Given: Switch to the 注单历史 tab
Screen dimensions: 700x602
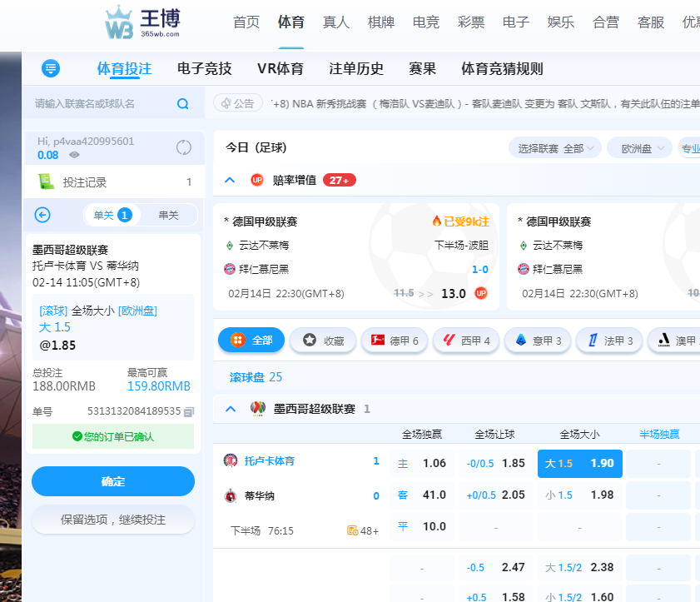Looking at the screenshot, I should tap(356, 69).
